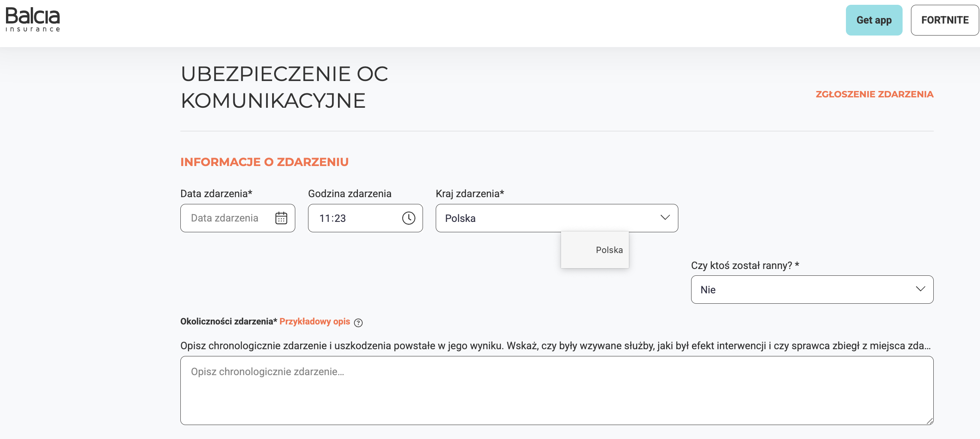Click the Balcia insurance logo
This screenshot has height=439, width=980.
(x=33, y=18)
